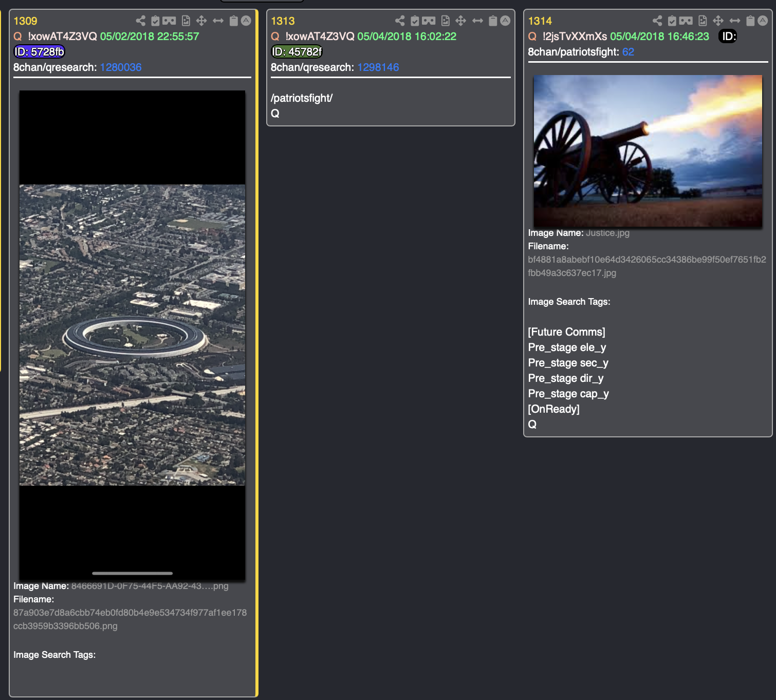Click the circled up-arrow icon on post 1313
776x700 pixels.
pos(506,21)
